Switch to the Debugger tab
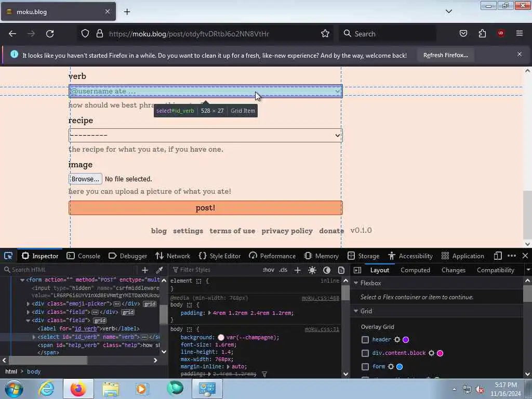Screen dimensions: 532x399 coord(128,256)
